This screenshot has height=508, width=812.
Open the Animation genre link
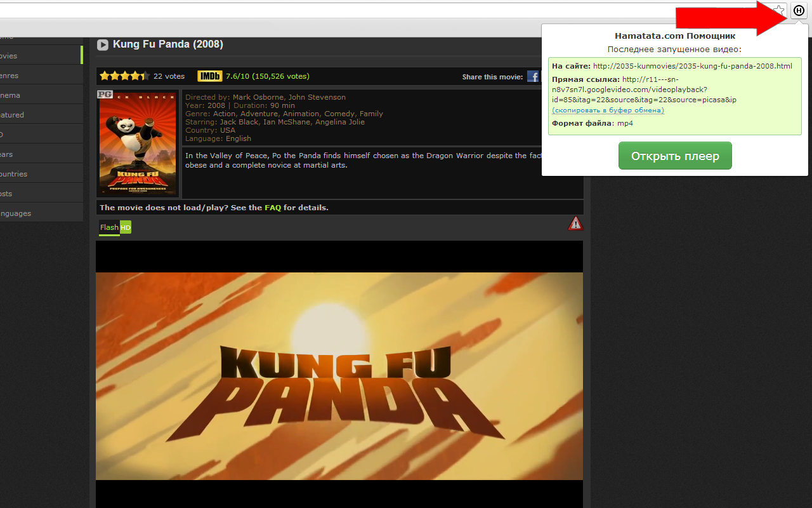point(301,114)
